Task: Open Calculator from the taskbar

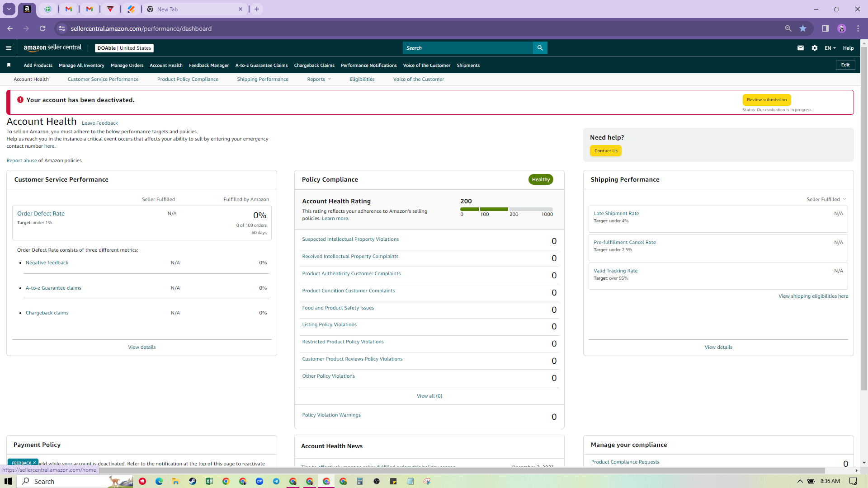Action: pos(360,481)
